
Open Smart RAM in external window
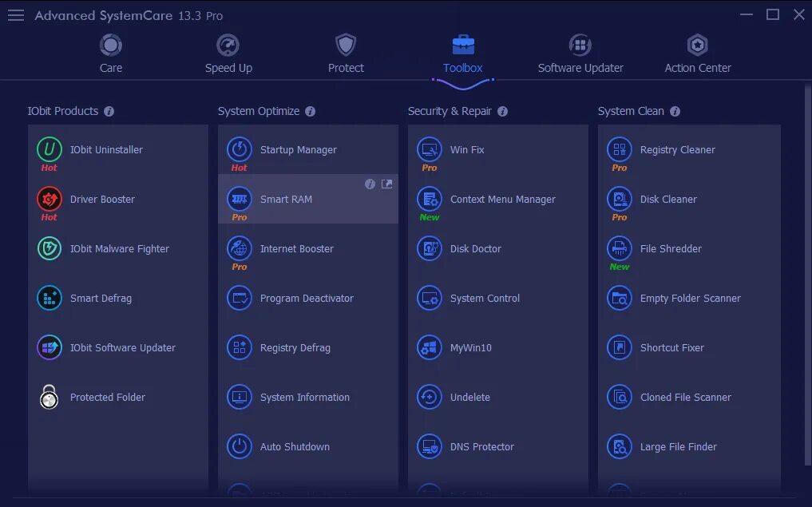click(x=387, y=184)
